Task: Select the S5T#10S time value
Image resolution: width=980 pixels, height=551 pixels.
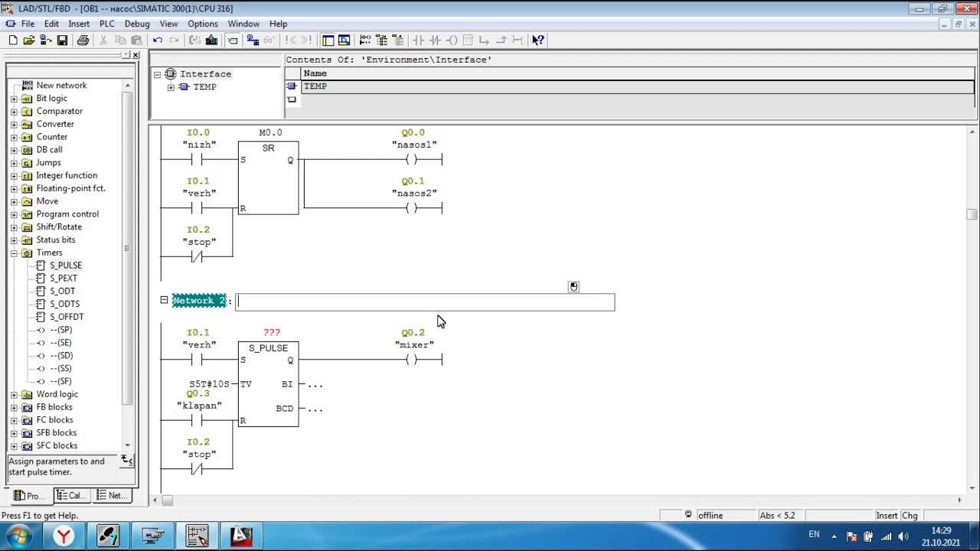Action: [209, 384]
